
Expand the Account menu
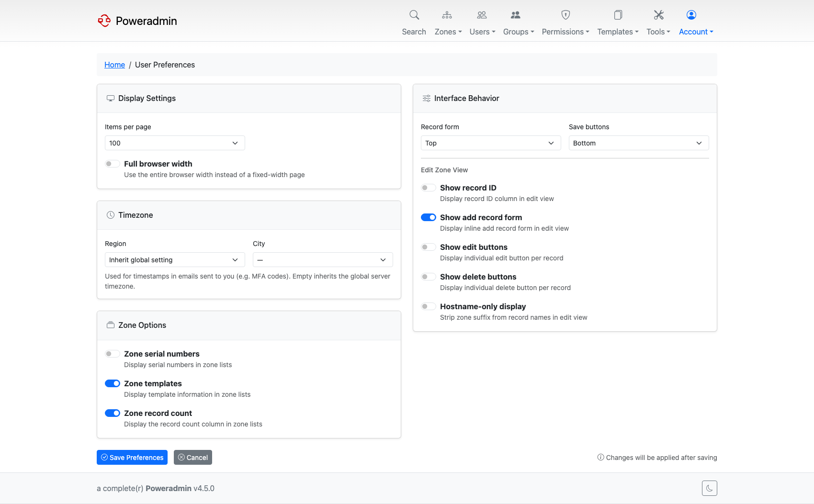[x=696, y=32]
